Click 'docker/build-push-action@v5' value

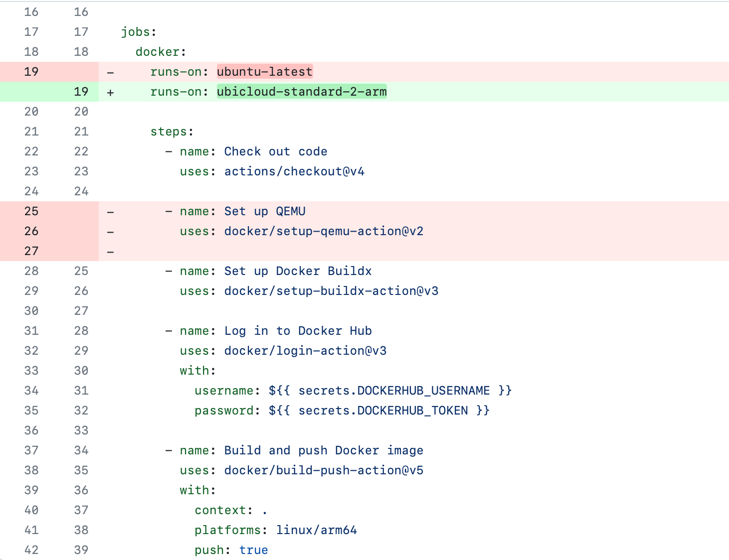[x=324, y=470]
